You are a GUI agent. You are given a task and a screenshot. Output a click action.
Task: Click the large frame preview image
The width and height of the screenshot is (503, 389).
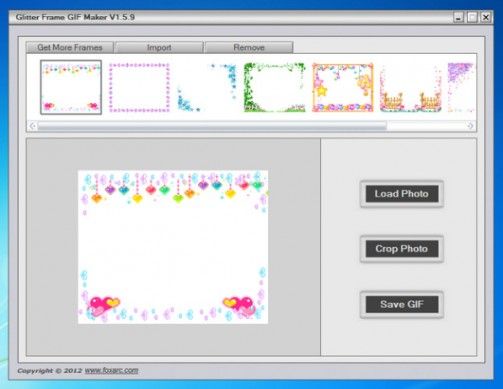tap(173, 247)
